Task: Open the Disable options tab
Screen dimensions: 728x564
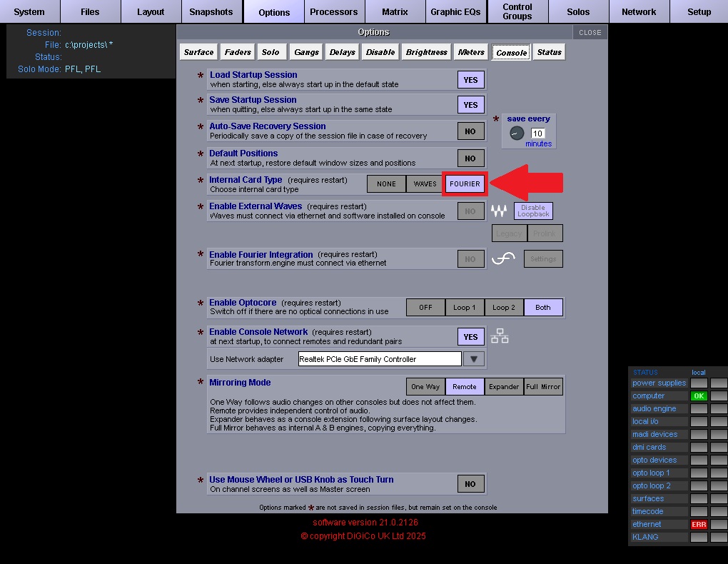Action: tap(380, 52)
